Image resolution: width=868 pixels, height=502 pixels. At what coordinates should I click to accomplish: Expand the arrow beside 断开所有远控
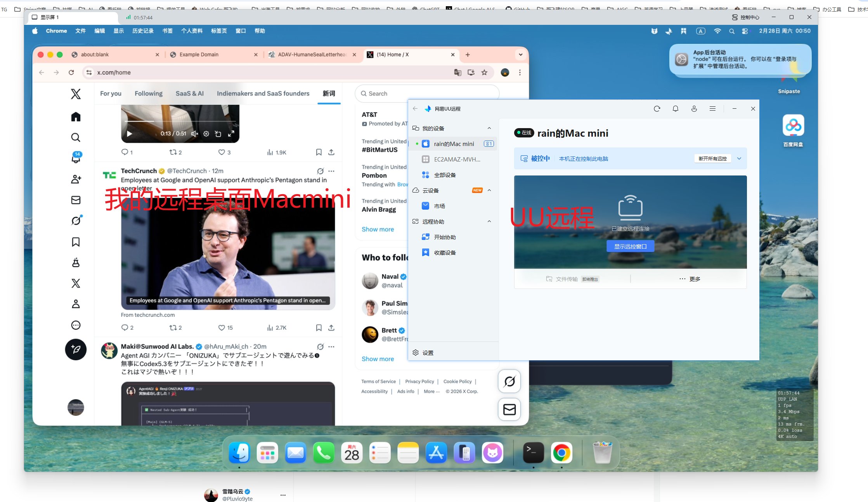739,158
